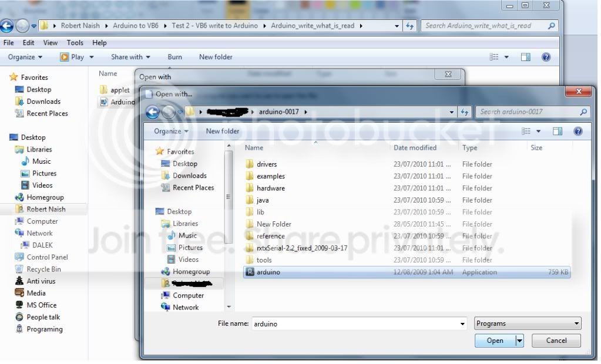
Task: Open the drivers folder icon
Action: [250, 164]
